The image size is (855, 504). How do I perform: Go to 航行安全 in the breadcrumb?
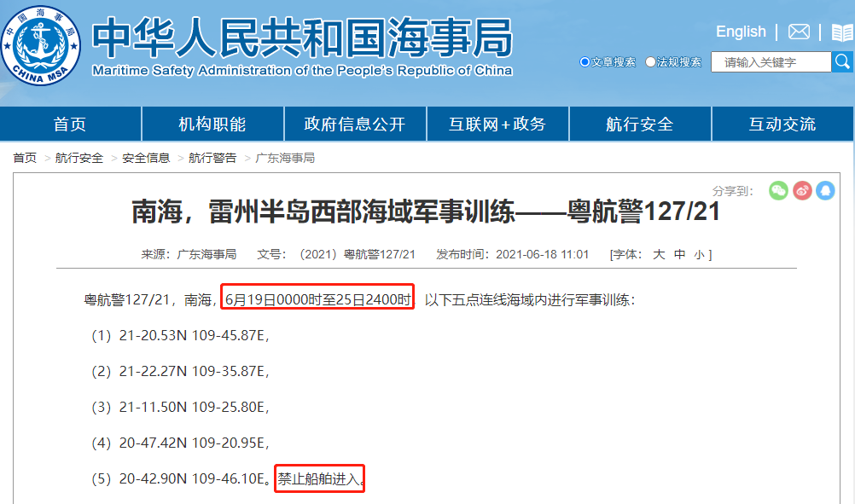pos(79,158)
